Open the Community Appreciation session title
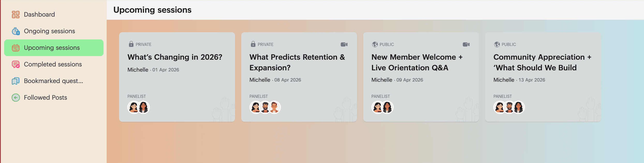This screenshot has height=163, width=644. (x=542, y=62)
